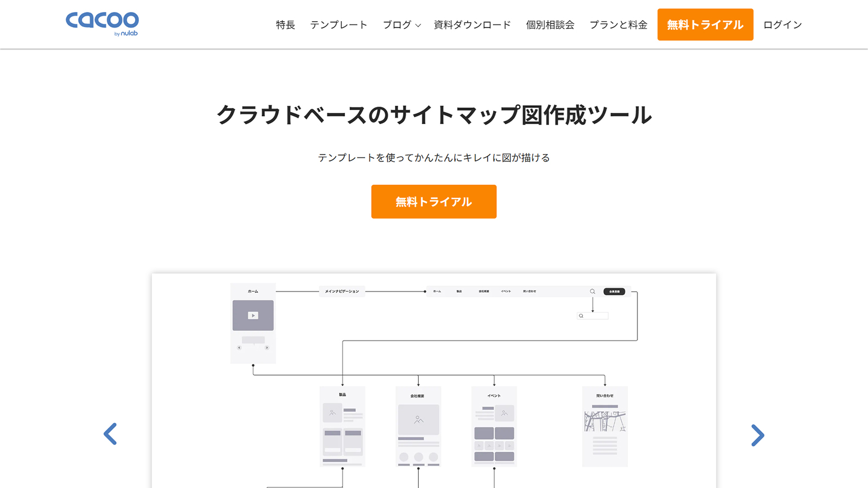Image resolution: width=868 pixels, height=488 pixels.
Task: Go to previous carousel slide arrow
Action: point(110,434)
